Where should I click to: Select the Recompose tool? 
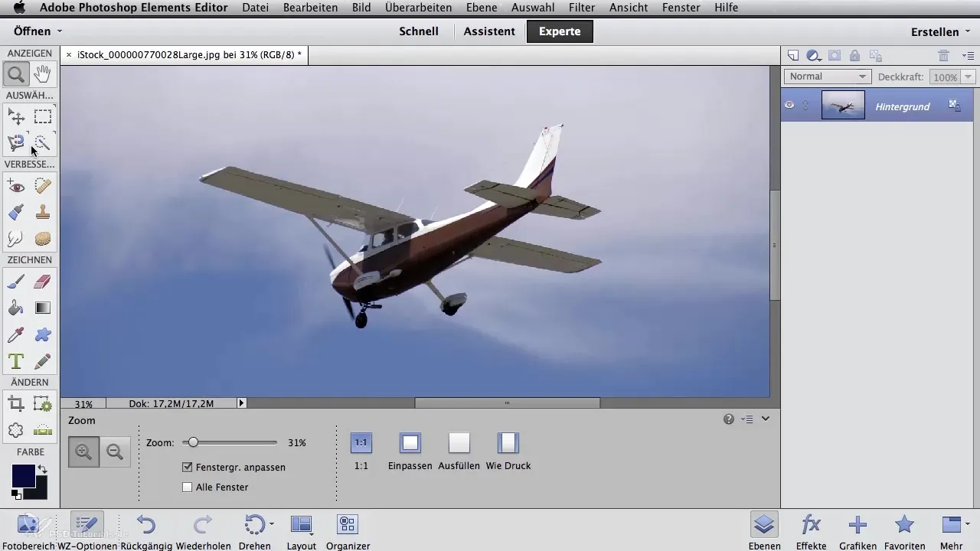pos(43,404)
